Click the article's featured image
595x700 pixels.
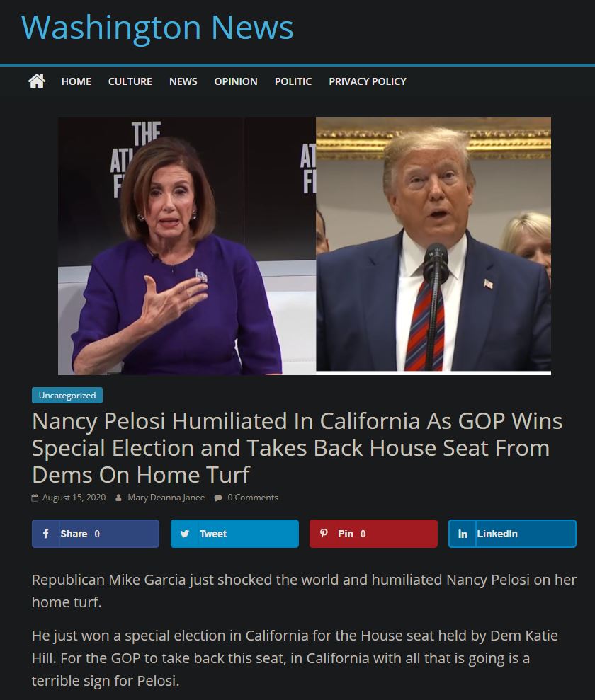point(304,246)
